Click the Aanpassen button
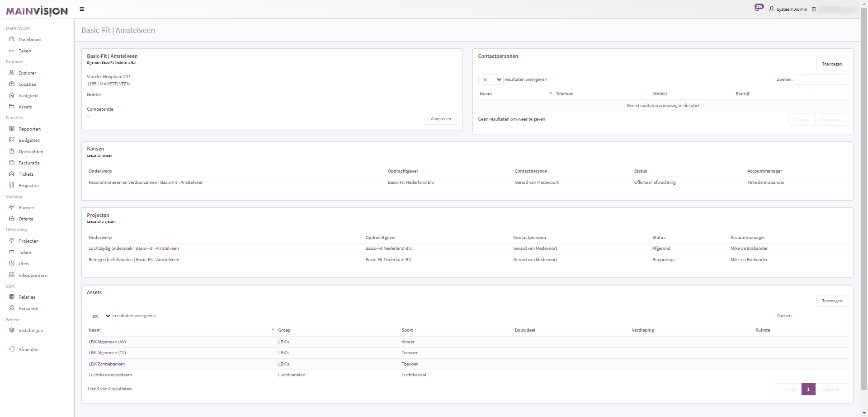Image resolution: width=868 pixels, height=417 pixels. (x=441, y=119)
